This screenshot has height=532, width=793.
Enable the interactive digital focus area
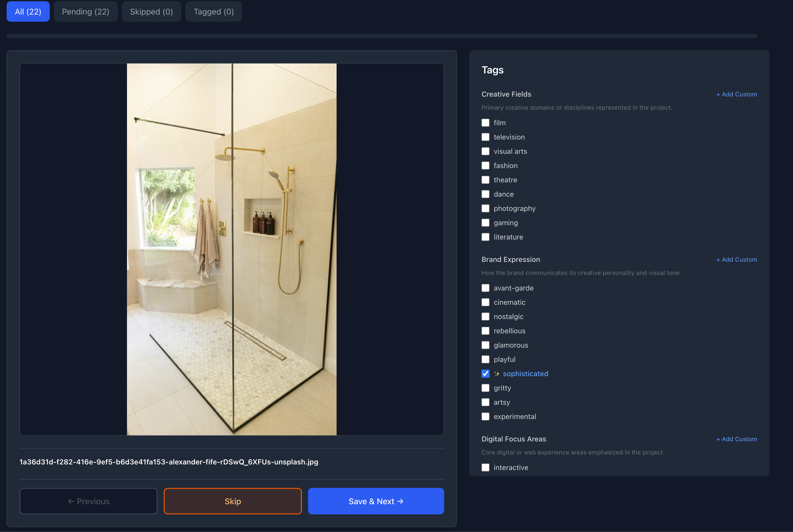click(x=485, y=467)
